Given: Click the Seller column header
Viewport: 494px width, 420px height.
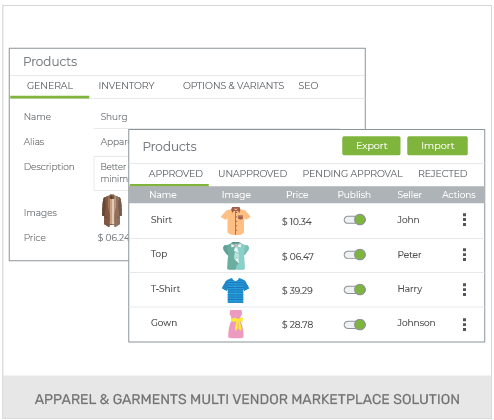Looking at the screenshot, I should click(x=409, y=195).
